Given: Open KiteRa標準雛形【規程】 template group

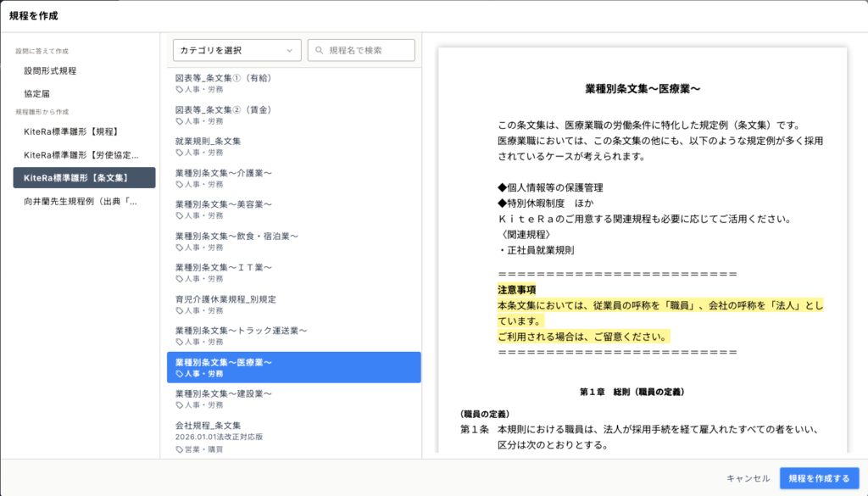Looking at the screenshot, I should tap(71, 131).
